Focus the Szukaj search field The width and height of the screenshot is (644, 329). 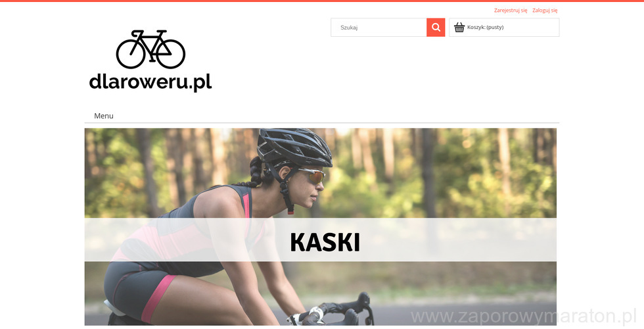379,28
